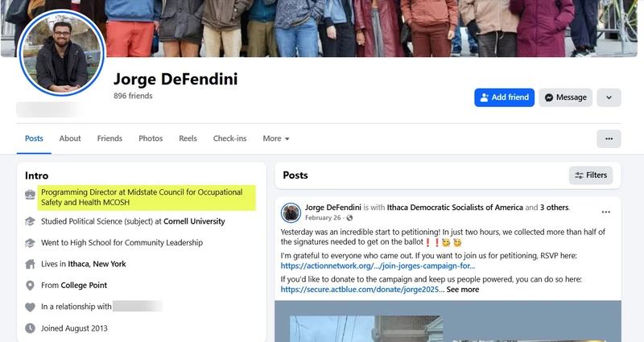
Task: Click the Jorge DeFendini profile name heading
Action: tap(175, 79)
